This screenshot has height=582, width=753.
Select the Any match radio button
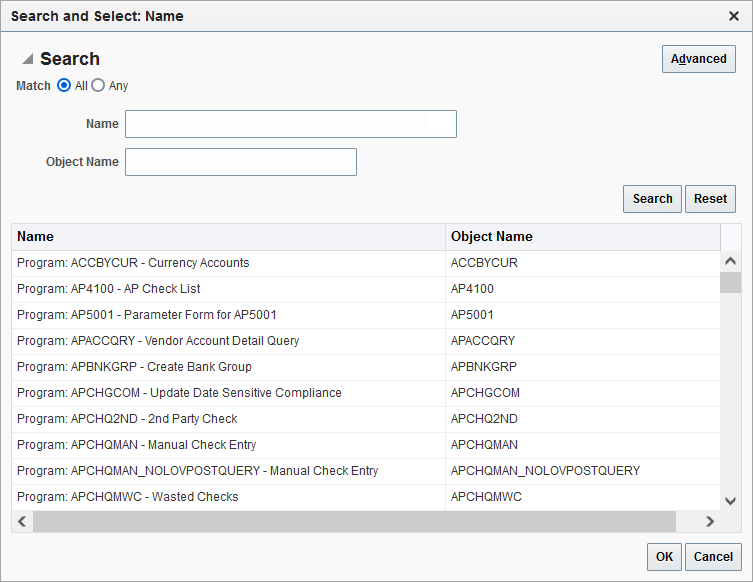coord(98,86)
